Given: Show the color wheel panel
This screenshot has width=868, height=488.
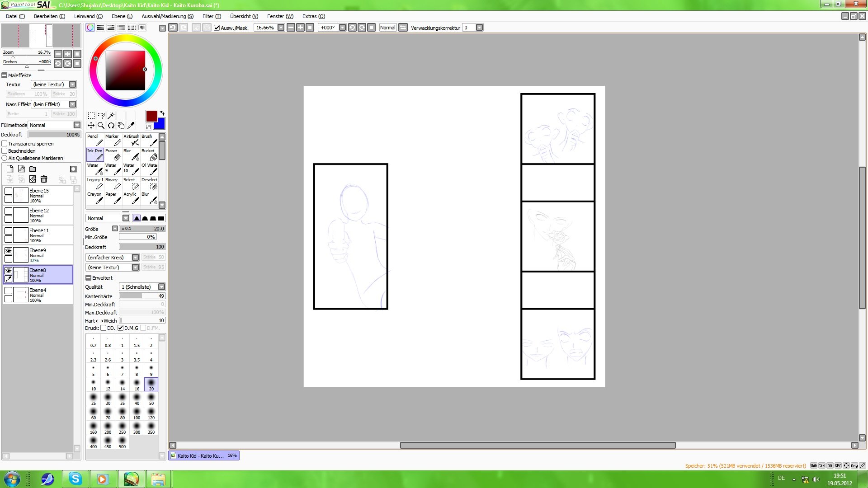Looking at the screenshot, I should point(90,28).
